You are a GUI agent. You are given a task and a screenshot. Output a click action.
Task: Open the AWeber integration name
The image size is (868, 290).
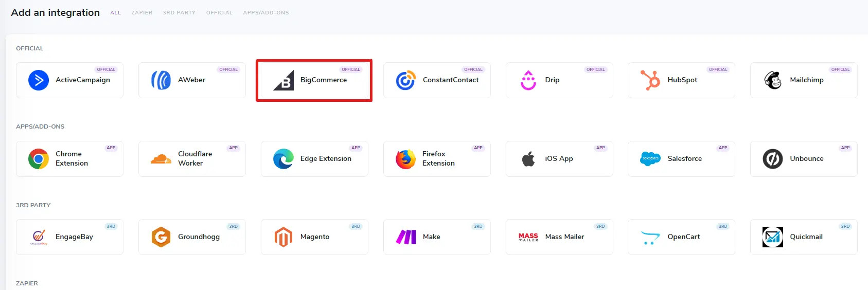(x=191, y=80)
